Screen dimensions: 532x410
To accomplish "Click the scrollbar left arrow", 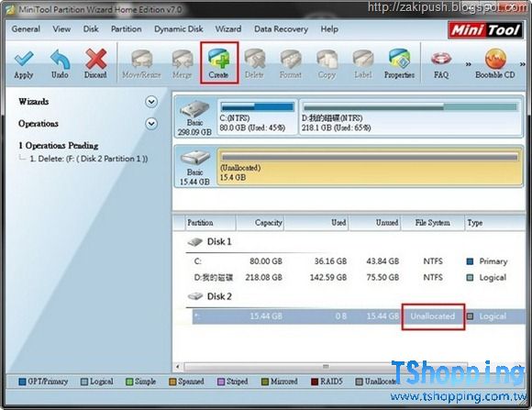I will click(x=178, y=367).
